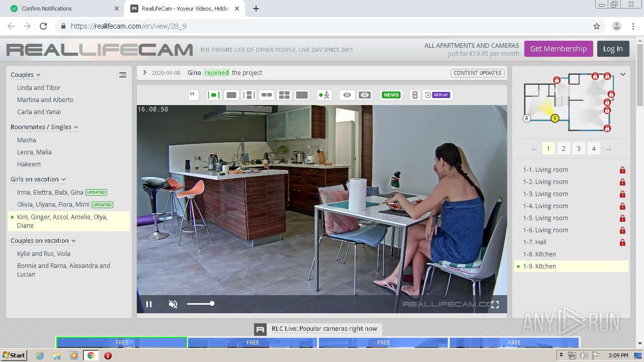Image resolution: width=644 pixels, height=362 pixels.
Task: Reload the page
Action: pos(43,26)
